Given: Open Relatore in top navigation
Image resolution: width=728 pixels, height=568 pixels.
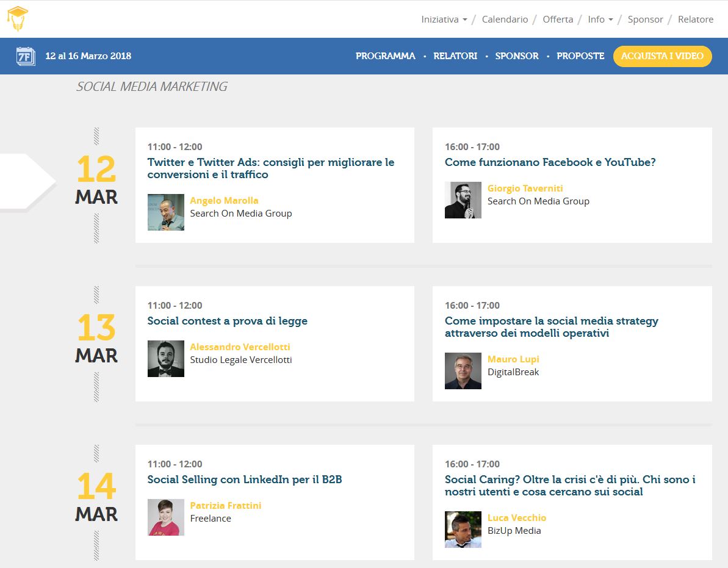Looking at the screenshot, I should [695, 20].
